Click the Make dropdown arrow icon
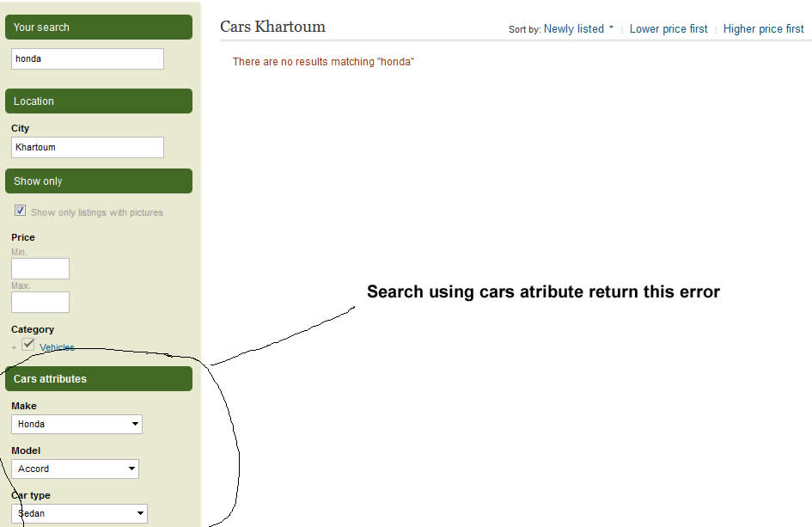The image size is (812, 527). click(x=135, y=425)
